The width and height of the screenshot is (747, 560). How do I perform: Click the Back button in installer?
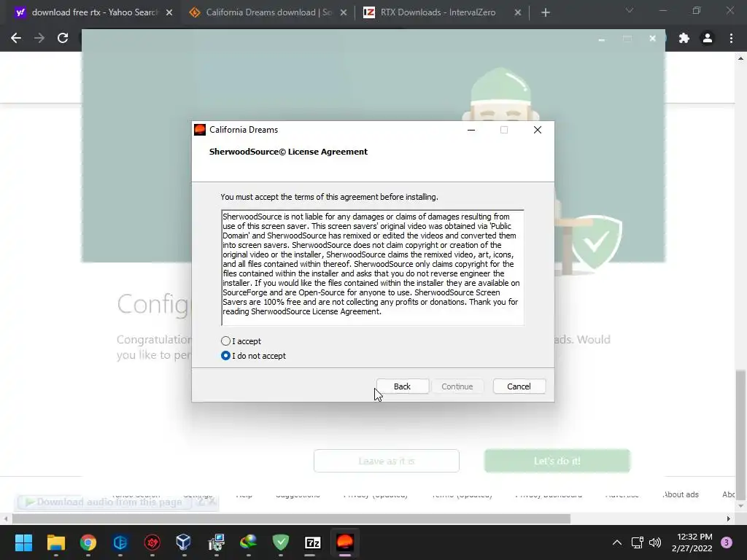click(x=402, y=386)
